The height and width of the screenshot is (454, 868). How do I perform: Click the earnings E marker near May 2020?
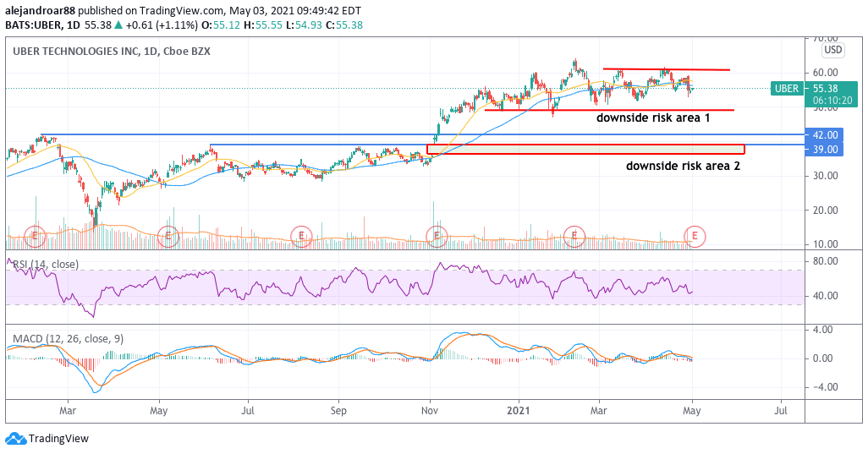tap(168, 237)
